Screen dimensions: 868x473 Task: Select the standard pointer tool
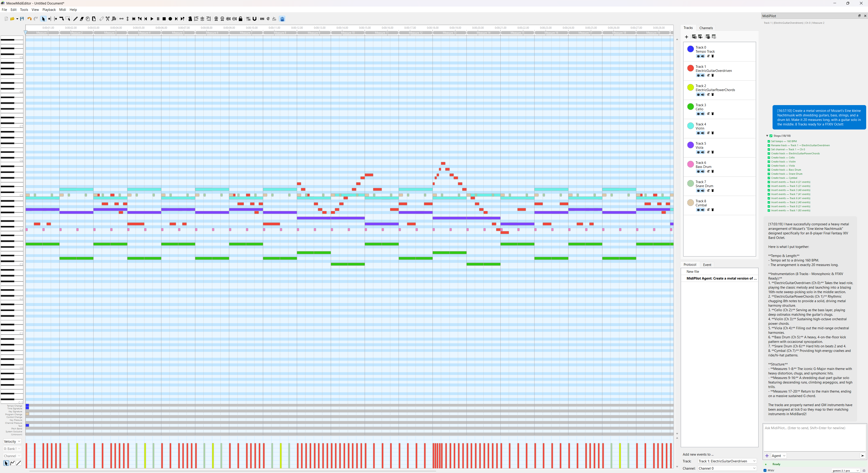(43, 19)
